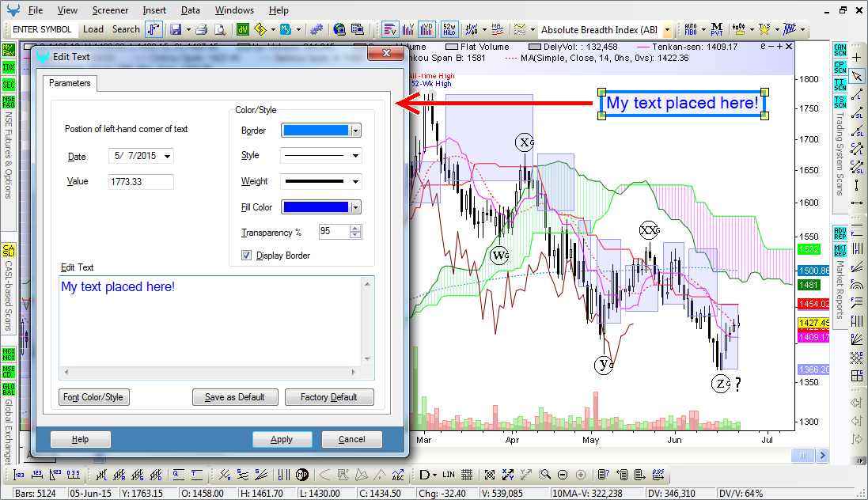
Task: Toggle the volume 'VD' toolbar icon
Action: click(426, 29)
